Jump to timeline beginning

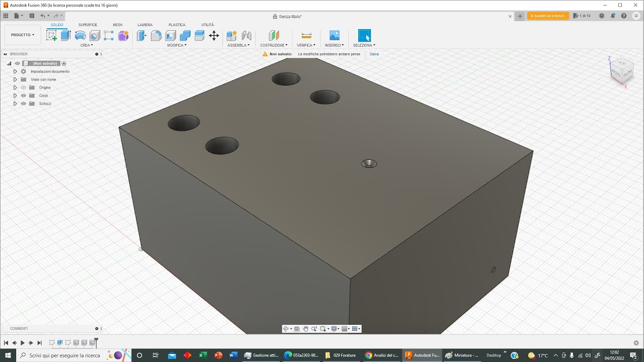coord(6,343)
